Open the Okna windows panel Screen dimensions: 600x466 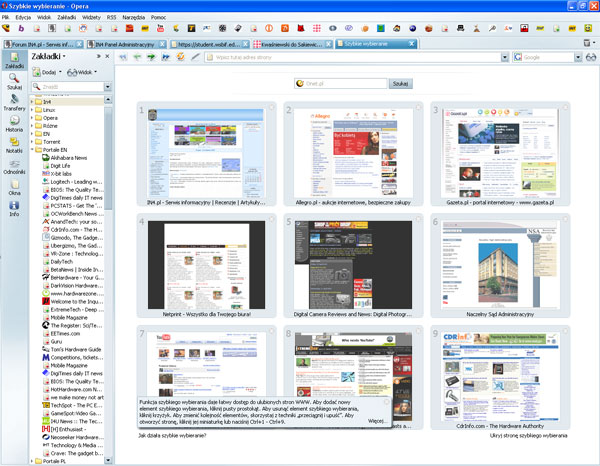[x=14, y=187]
